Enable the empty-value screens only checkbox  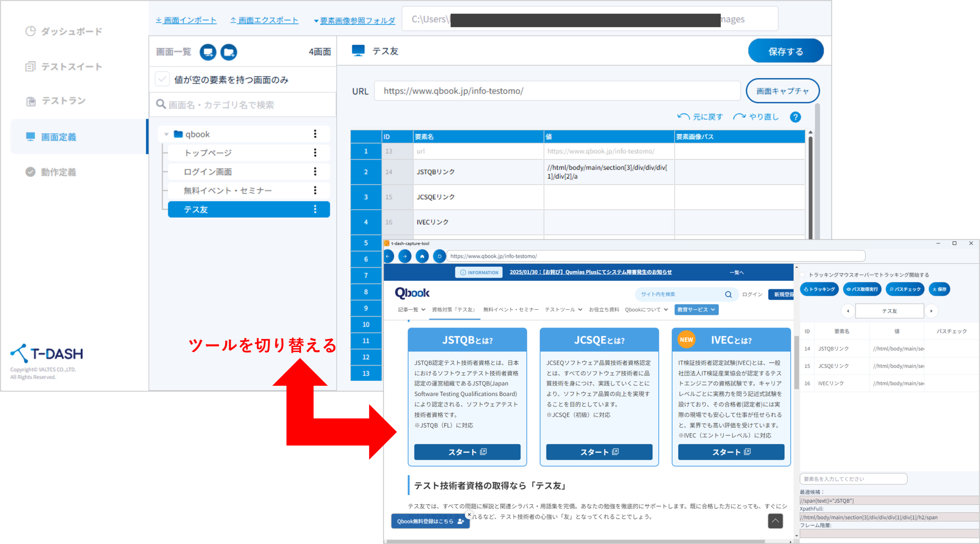(x=162, y=80)
